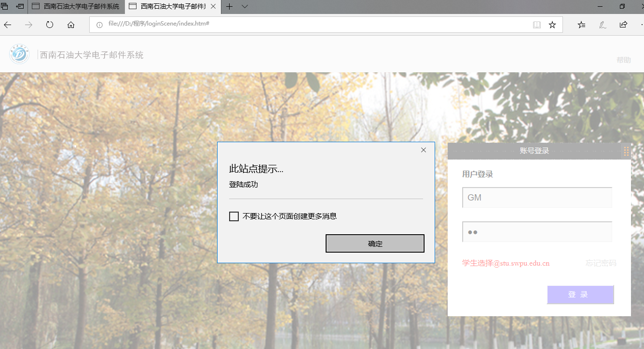The image size is (644, 349).
Task: Click the university logo in the page header
Action: coord(19,54)
